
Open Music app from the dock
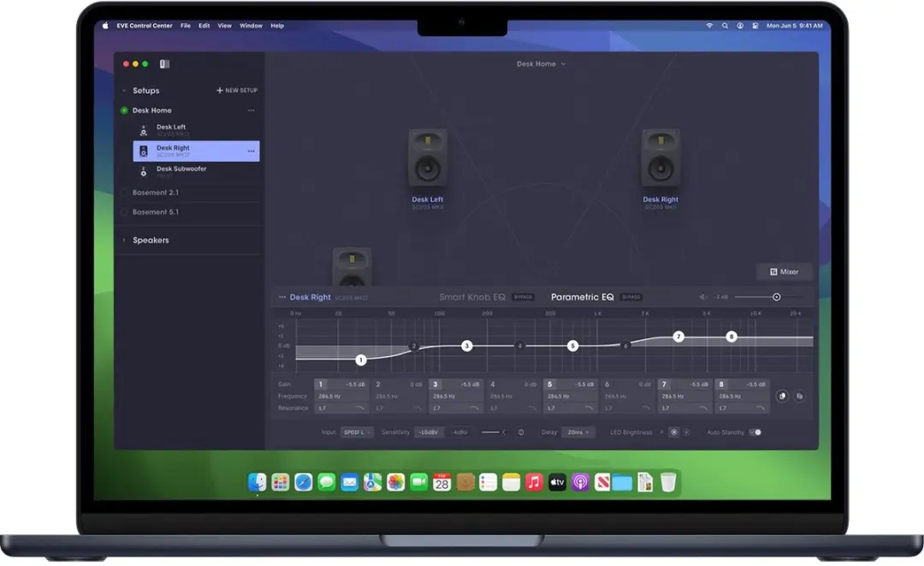click(534, 482)
